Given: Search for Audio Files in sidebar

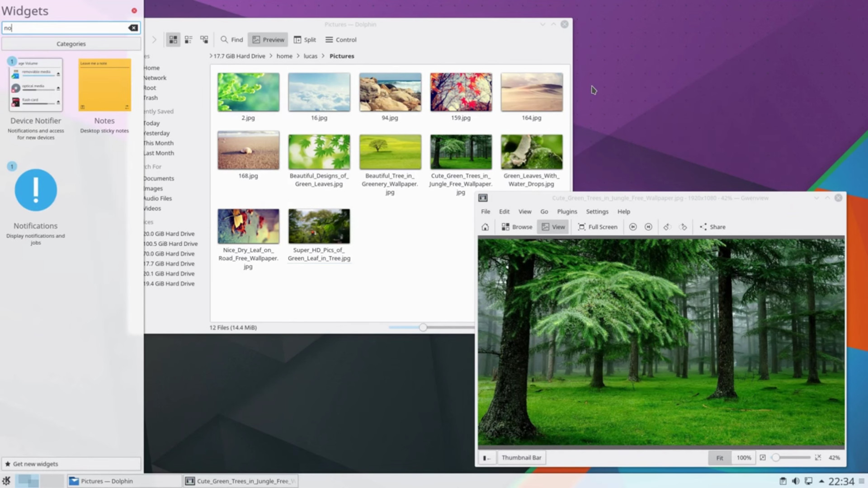Looking at the screenshot, I should (158, 198).
